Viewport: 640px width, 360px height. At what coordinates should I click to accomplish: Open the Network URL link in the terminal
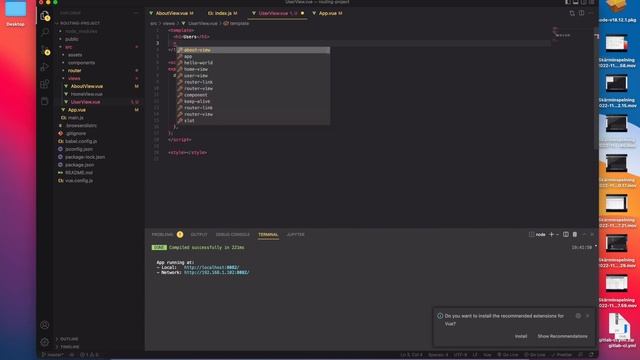(216, 272)
